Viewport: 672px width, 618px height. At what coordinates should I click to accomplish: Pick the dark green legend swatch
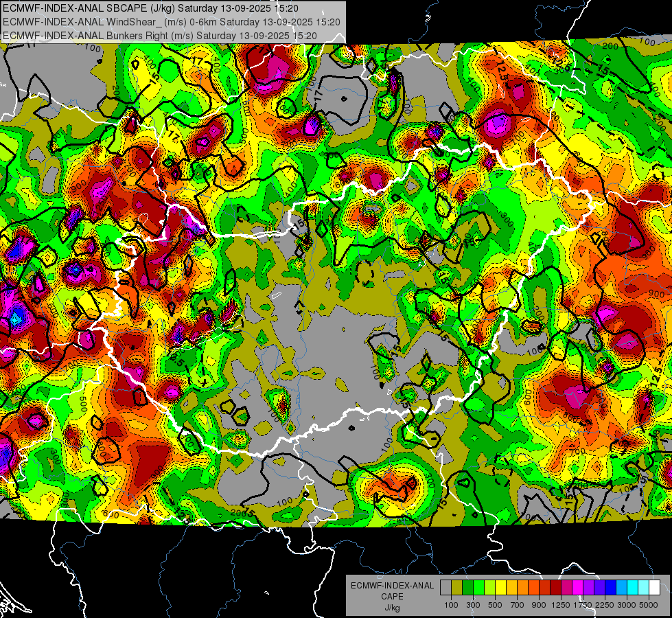coord(467,587)
